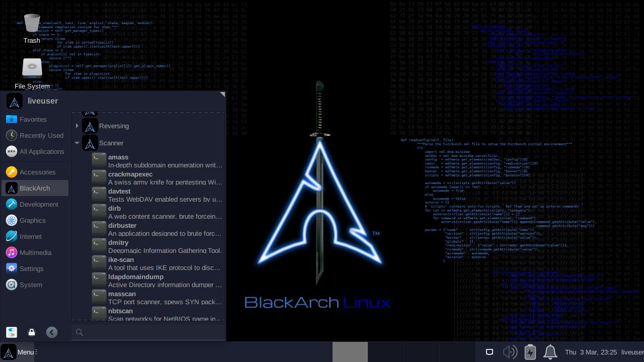Open the power manager battery icon
644x362 pixels.
coord(530,352)
